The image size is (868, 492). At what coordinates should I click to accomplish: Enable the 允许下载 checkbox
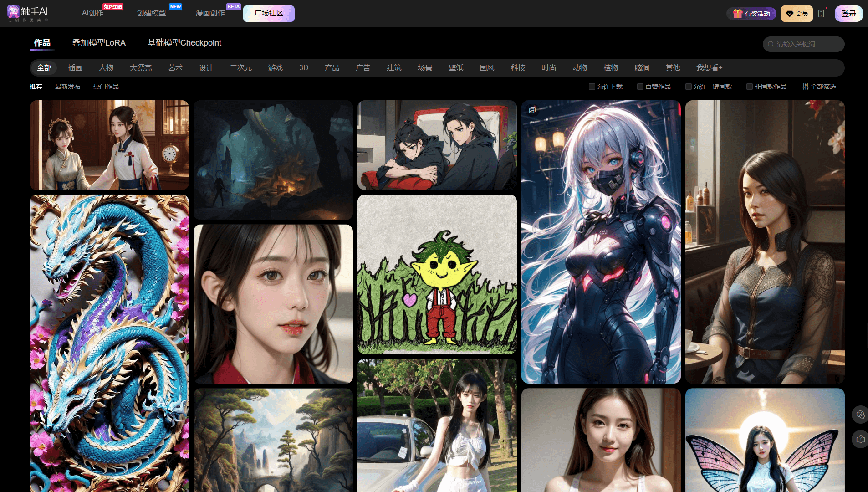[592, 87]
